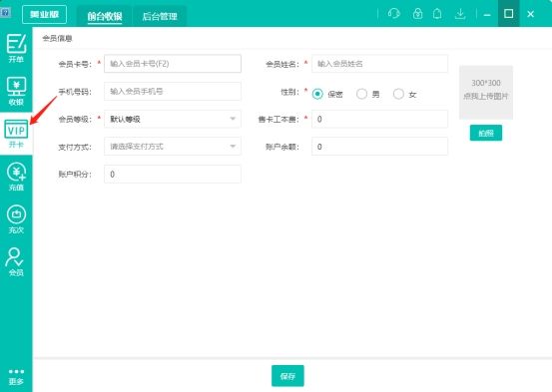Open the notification bell icon

click(x=437, y=14)
